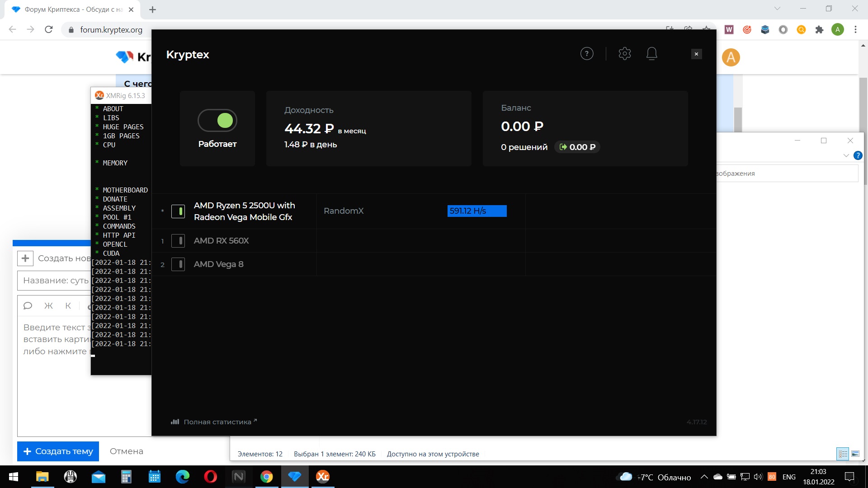Open the volume control in tray
Viewport: 868px width, 488px height.
[x=758, y=477]
